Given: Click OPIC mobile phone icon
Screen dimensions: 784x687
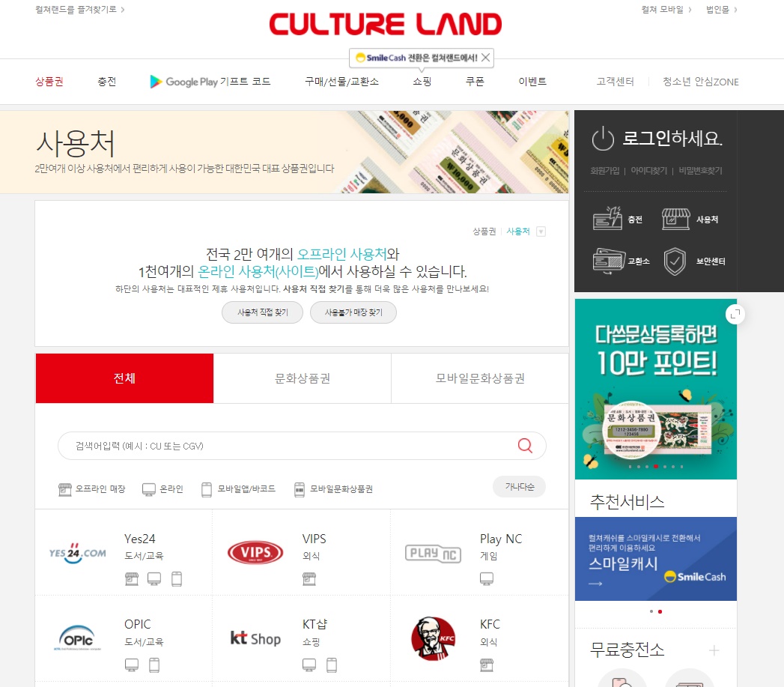Looking at the screenshot, I should coord(154,665).
